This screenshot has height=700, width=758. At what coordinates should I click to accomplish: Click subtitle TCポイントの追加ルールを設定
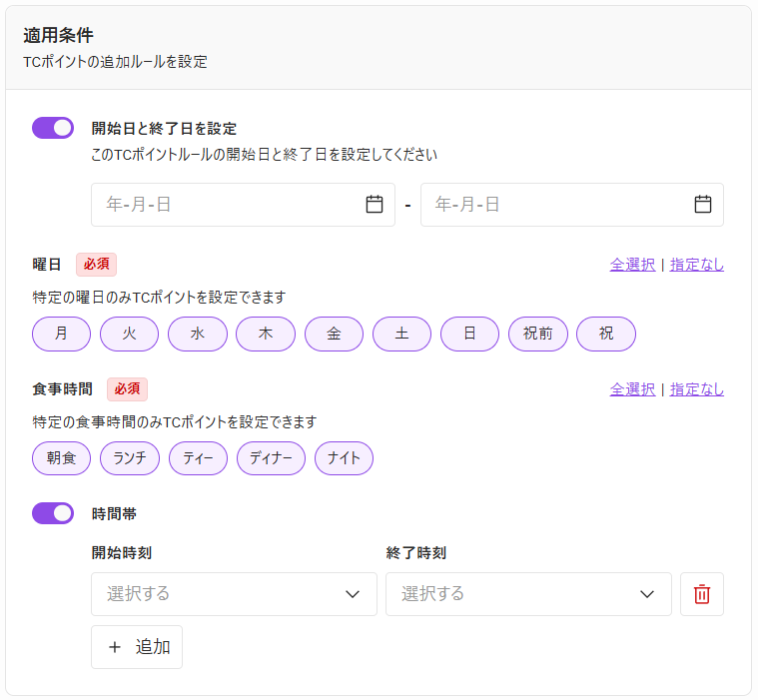tap(115, 62)
